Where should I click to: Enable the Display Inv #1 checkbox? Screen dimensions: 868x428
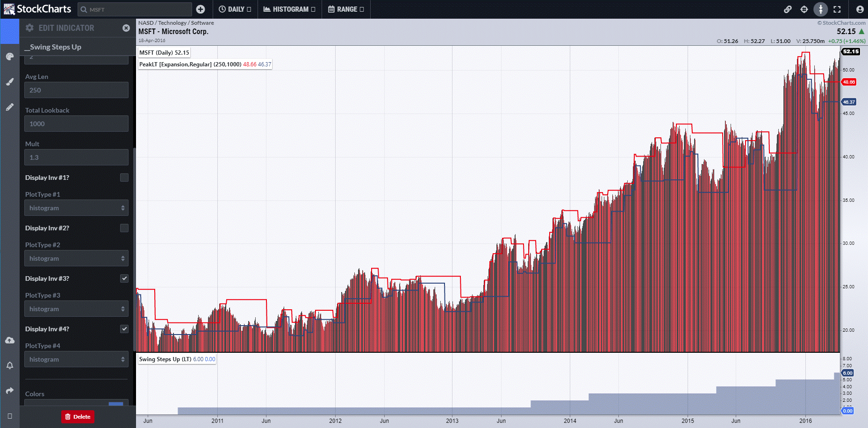point(124,178)
